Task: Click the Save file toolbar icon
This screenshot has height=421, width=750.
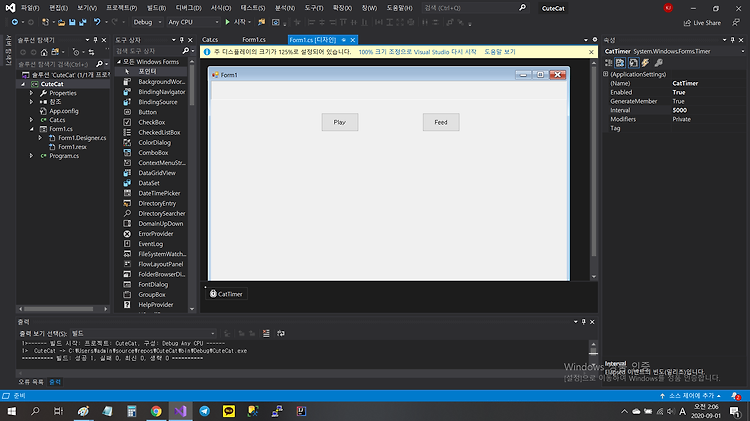Action: click(x=72, y=22)
